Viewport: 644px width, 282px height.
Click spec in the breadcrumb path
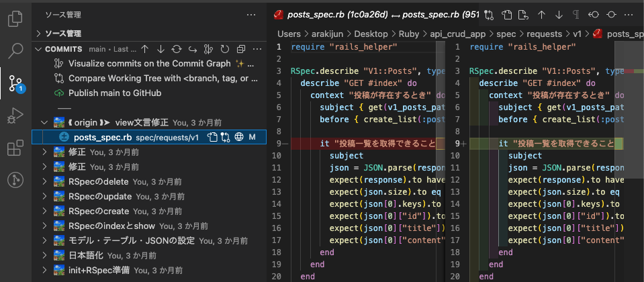point(505,34)
